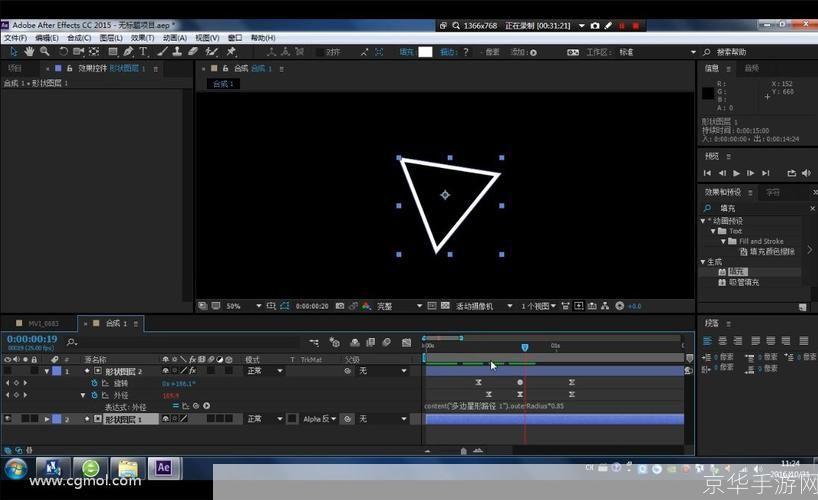Screen dimensions: 818x500
Task: Click the snapshot camera icon in viewer
Action: pos(340,306)
